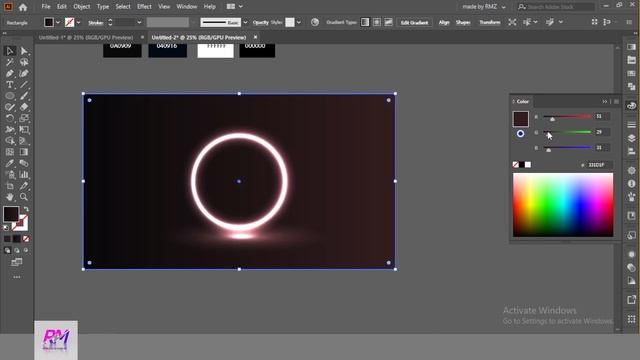Select the Pen tool
640x360 pixels.
(10, 73)
